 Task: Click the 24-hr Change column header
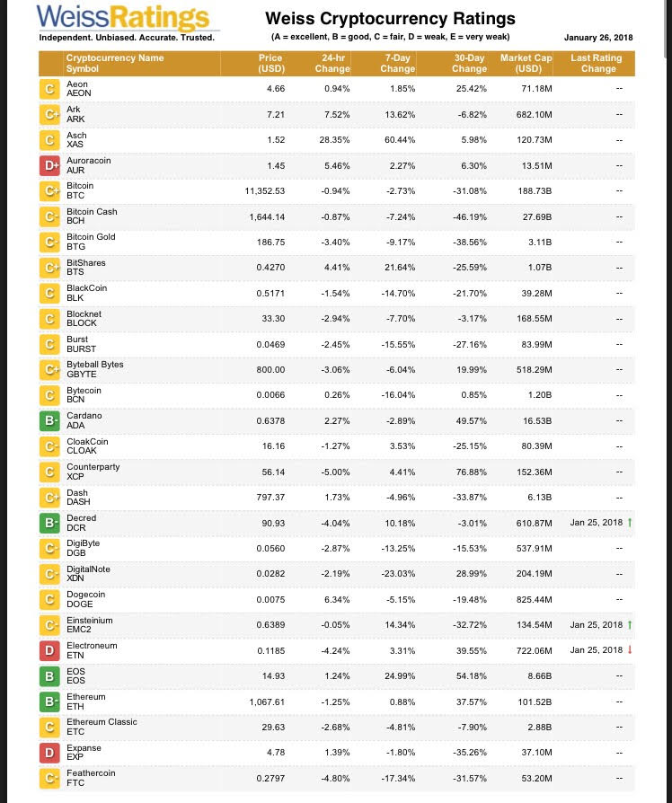tap(332, 63)
